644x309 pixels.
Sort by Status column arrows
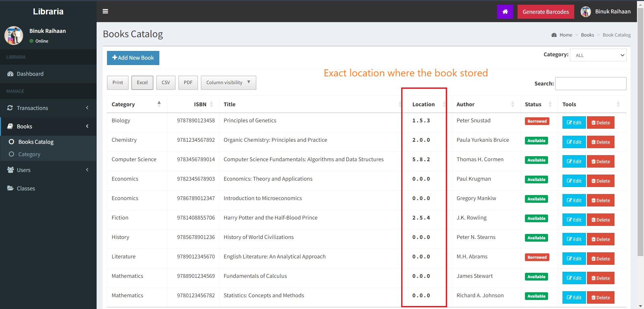click(x=550, y=104)
